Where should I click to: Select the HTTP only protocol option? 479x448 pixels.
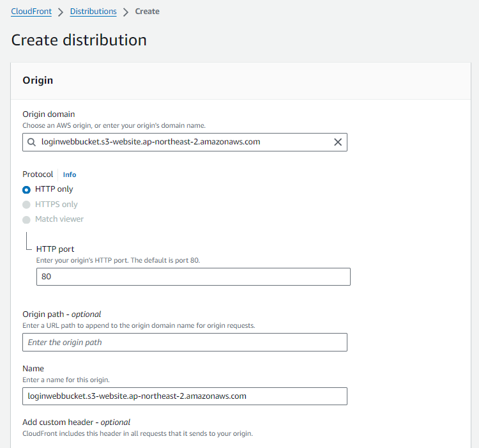click(x=26, y=190)
